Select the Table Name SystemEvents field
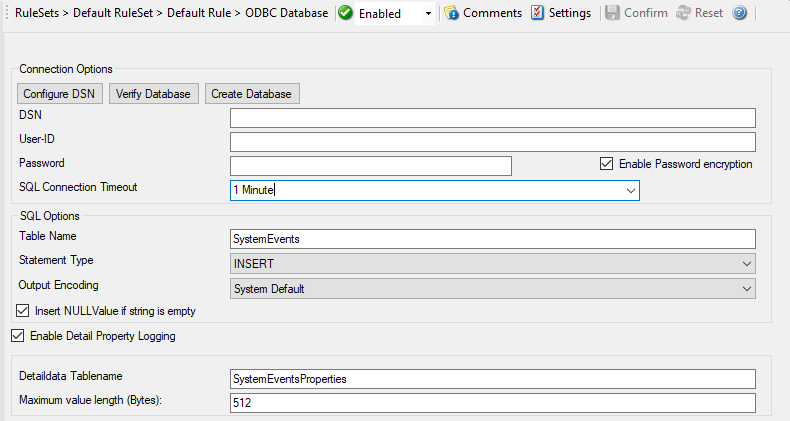The image size is (790, 421). click(x=492, y=238)
